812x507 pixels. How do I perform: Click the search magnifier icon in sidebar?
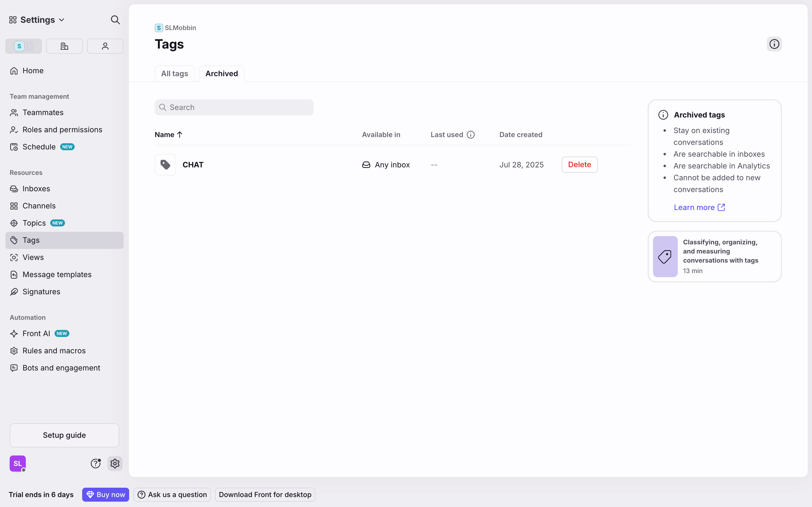pyautogui.click(x=115, y=20)
